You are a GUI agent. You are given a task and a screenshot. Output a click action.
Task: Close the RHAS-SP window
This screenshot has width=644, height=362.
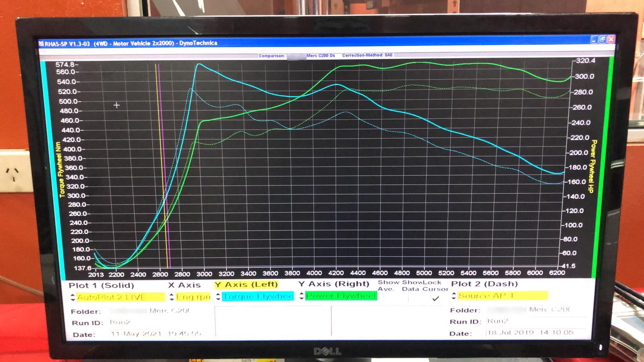pyautogui.click(x=611, y=39)
